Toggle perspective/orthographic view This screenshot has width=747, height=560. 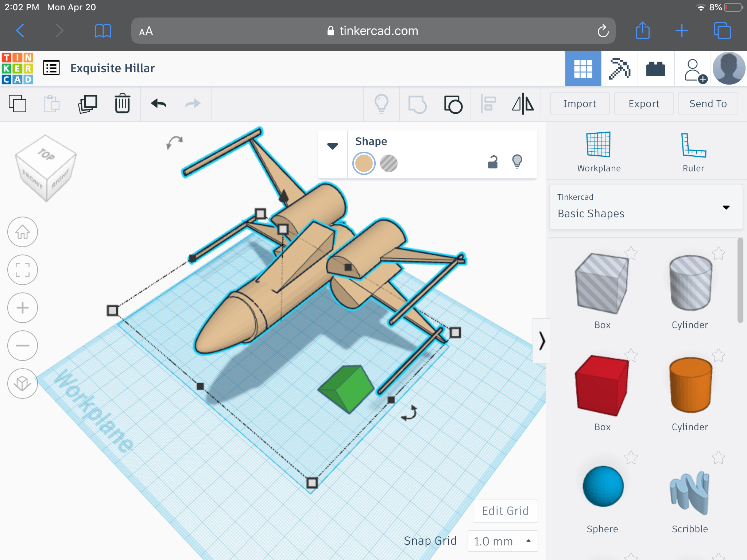click(x=23, y=384)
